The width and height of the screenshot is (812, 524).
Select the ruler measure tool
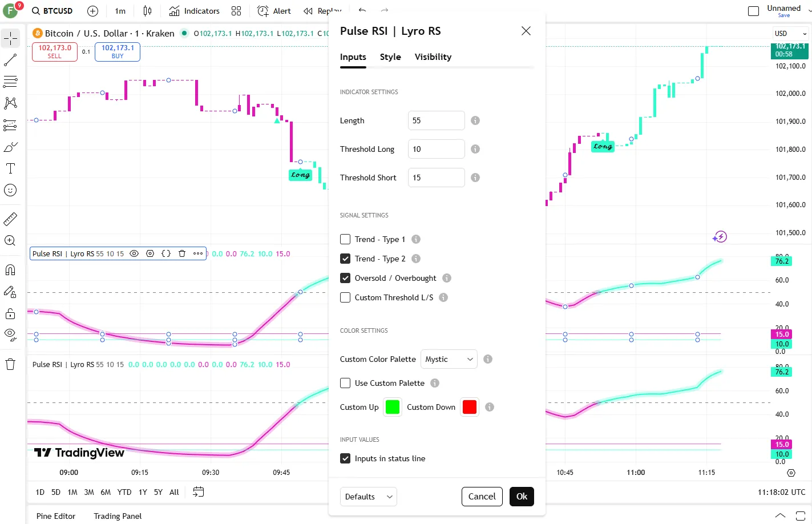tap(10, 219)
